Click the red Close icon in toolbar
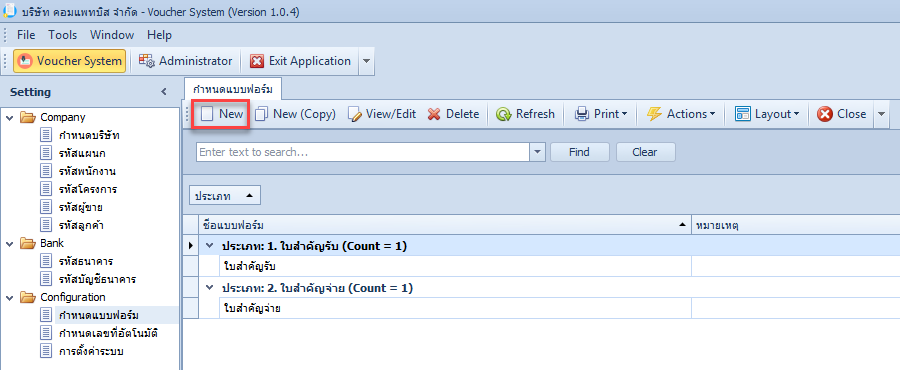This screenshot has height=370, width=900. pos(825,114)
